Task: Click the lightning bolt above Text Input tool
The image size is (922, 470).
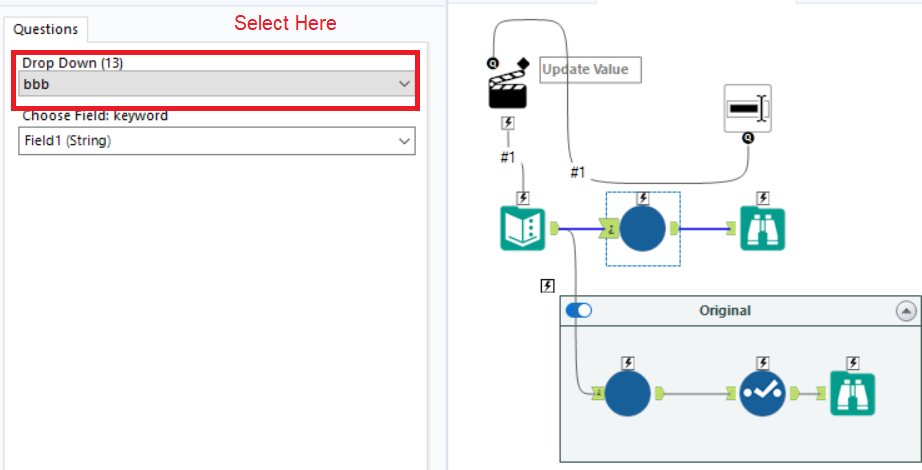Action: click(522, 198)
